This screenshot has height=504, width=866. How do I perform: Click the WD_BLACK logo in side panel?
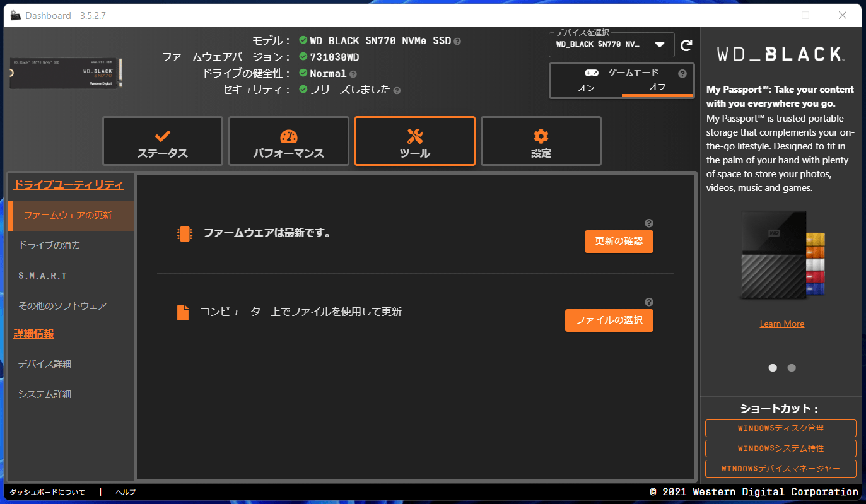[781, 54]
